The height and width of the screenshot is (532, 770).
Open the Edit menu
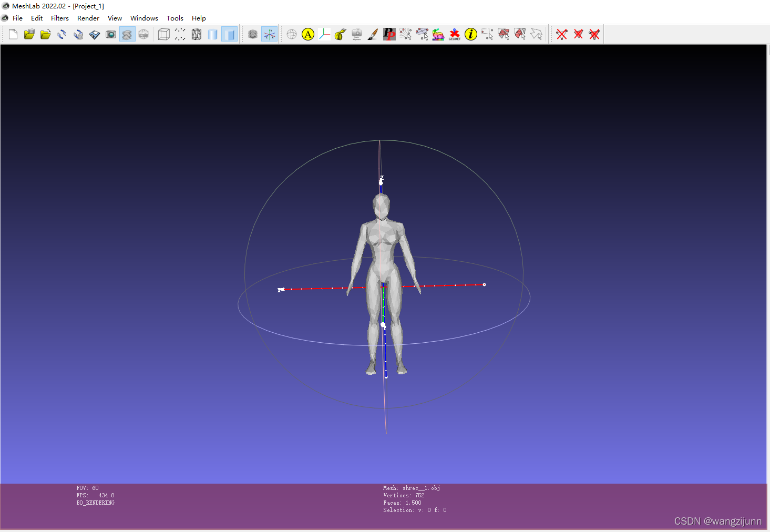(x=37, y=18)
